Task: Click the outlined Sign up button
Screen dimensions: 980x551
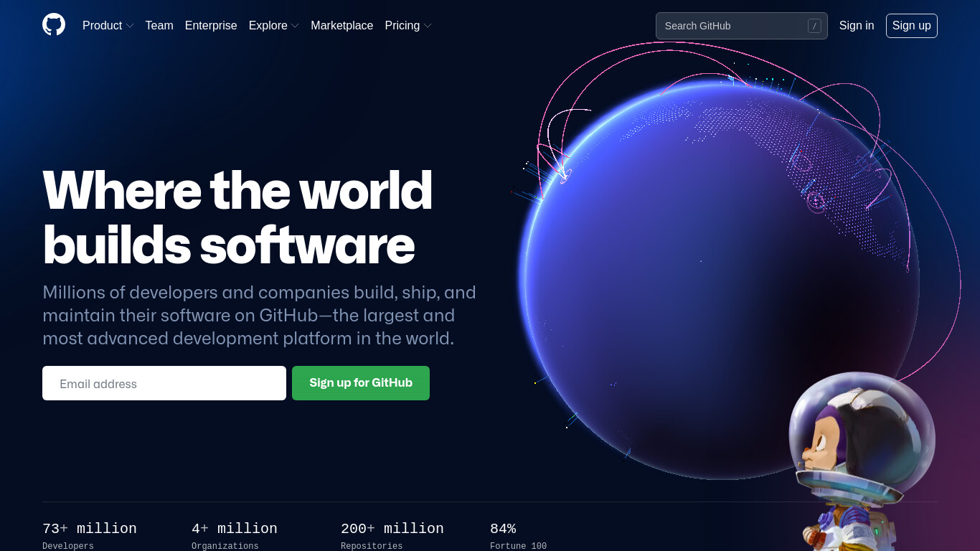Action: pos(912,26)
